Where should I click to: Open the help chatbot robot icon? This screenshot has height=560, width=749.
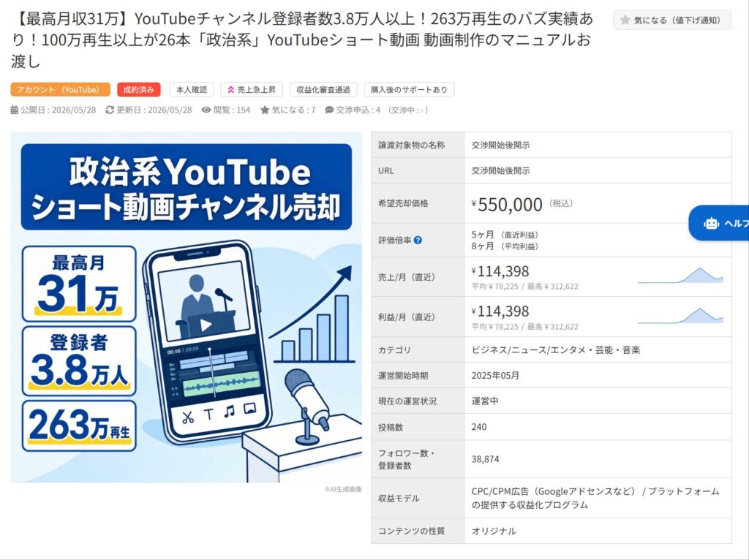[x=711, y=224]
